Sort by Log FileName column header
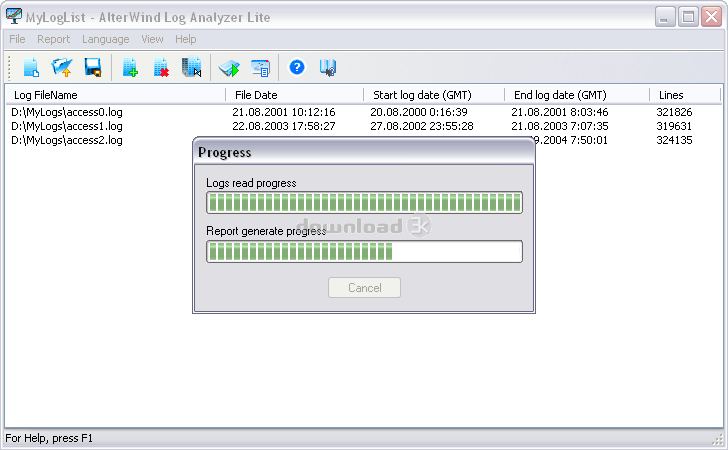728x450 pixels. [115, 95]
